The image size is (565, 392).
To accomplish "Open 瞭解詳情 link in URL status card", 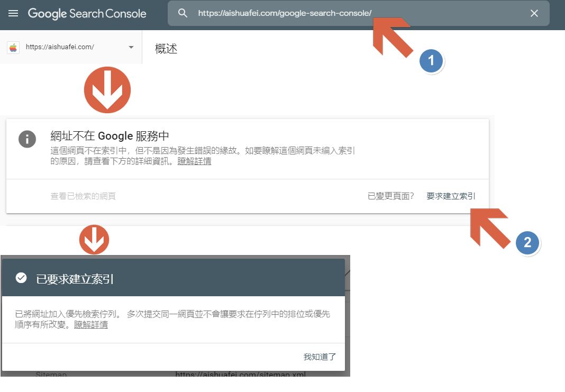I will click(x=194, y=161).
